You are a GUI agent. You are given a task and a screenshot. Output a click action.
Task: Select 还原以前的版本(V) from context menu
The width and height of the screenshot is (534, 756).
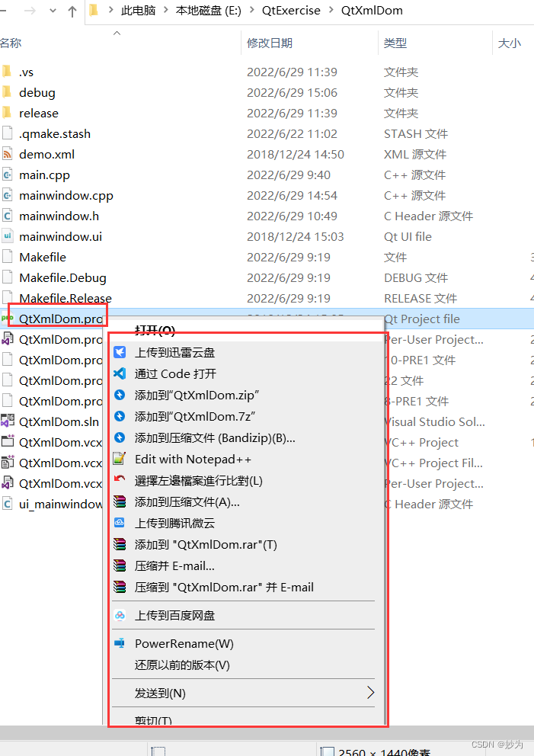[182, 665]
